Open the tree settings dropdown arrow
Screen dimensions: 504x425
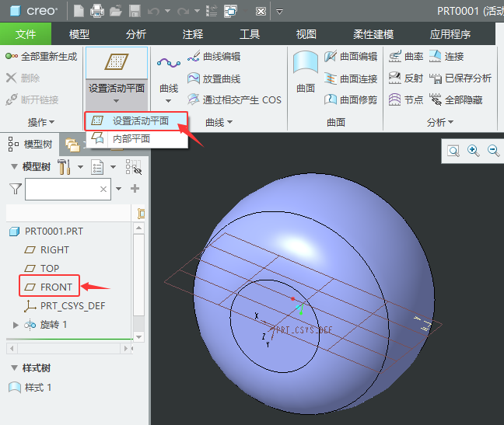coord(80,167)
